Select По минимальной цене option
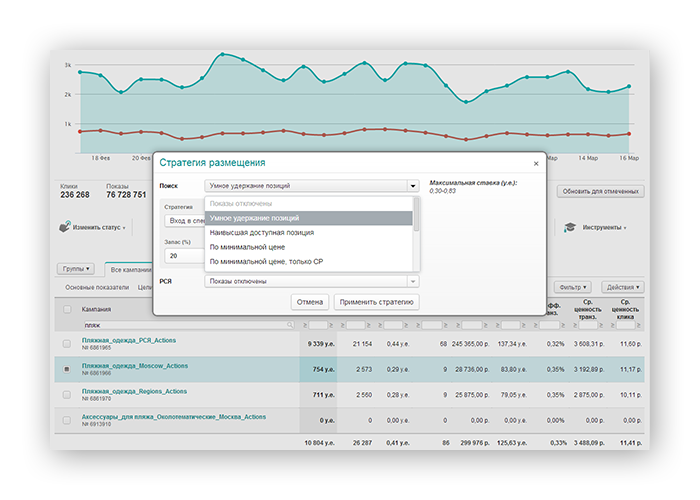Image resolution: width=700 pixels, height=500 pixels. click(247, 247)
